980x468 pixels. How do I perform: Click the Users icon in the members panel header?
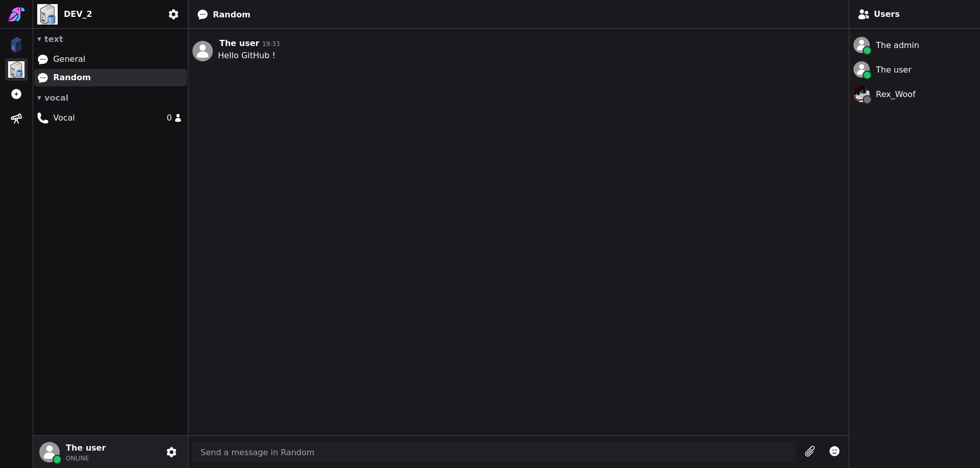[x=864, y=14]
